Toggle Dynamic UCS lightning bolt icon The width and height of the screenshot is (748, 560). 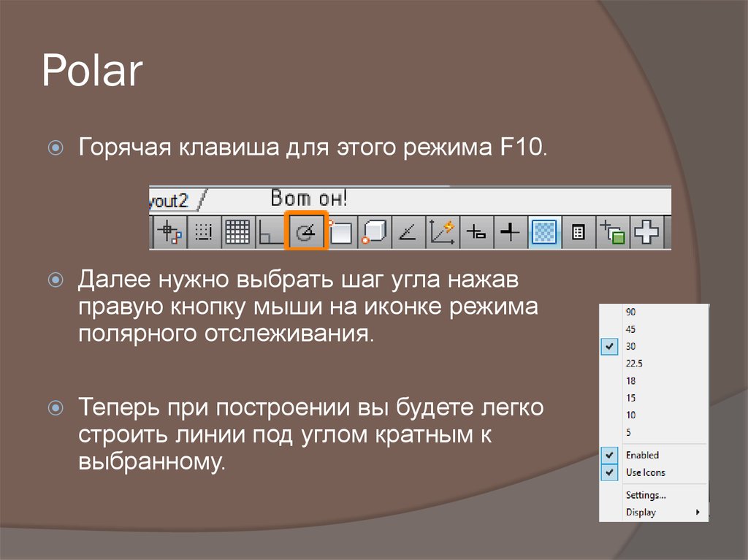pyautogui.click(x=443, y=233)
